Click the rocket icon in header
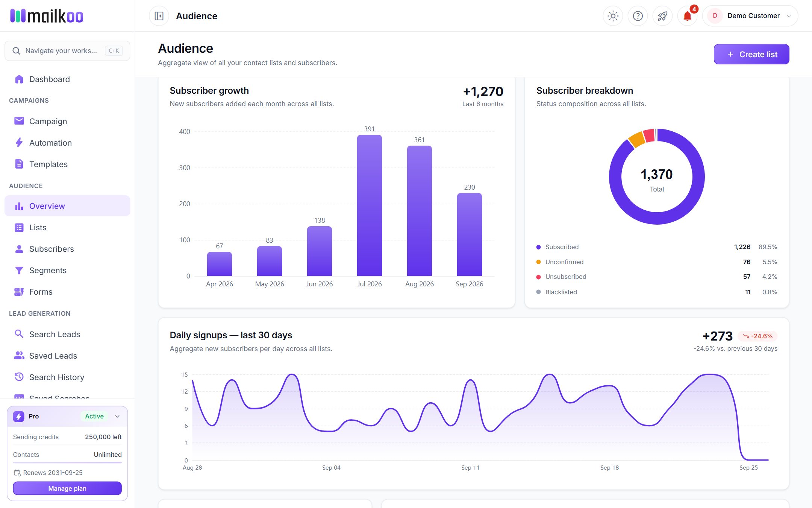 [662, 16]
